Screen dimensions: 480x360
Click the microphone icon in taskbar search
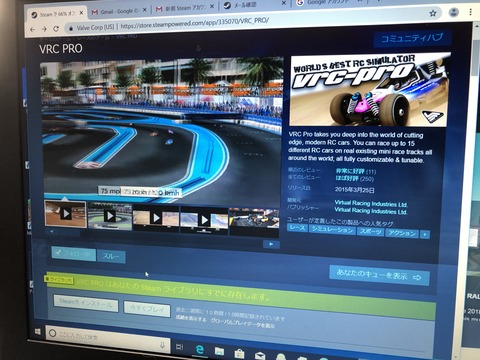(162, 345)
